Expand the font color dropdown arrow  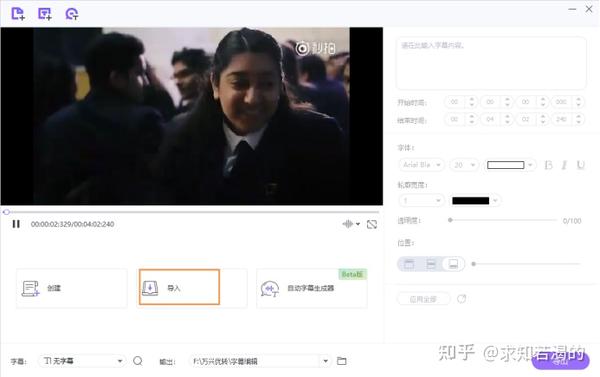(530, 165)
